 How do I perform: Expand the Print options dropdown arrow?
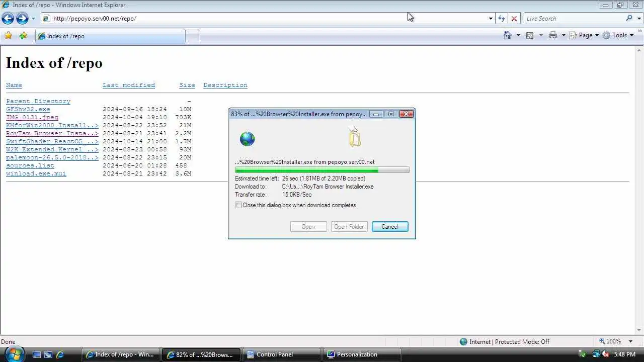563,35
